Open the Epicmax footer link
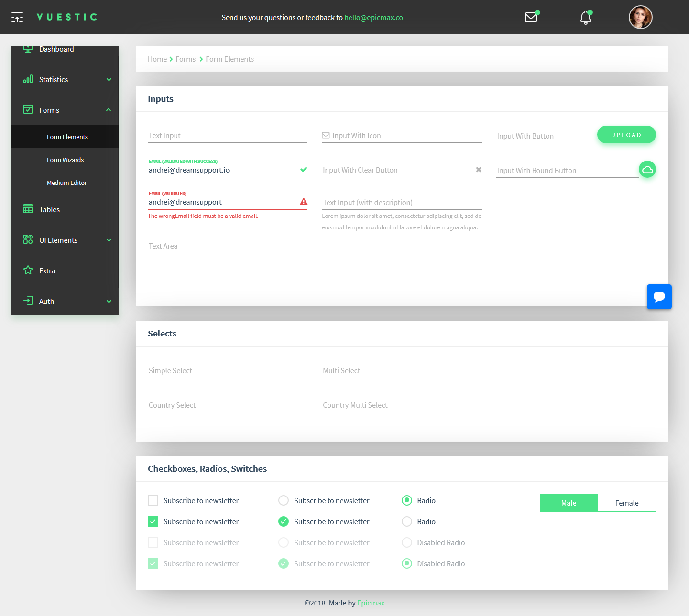 point(371,603)
